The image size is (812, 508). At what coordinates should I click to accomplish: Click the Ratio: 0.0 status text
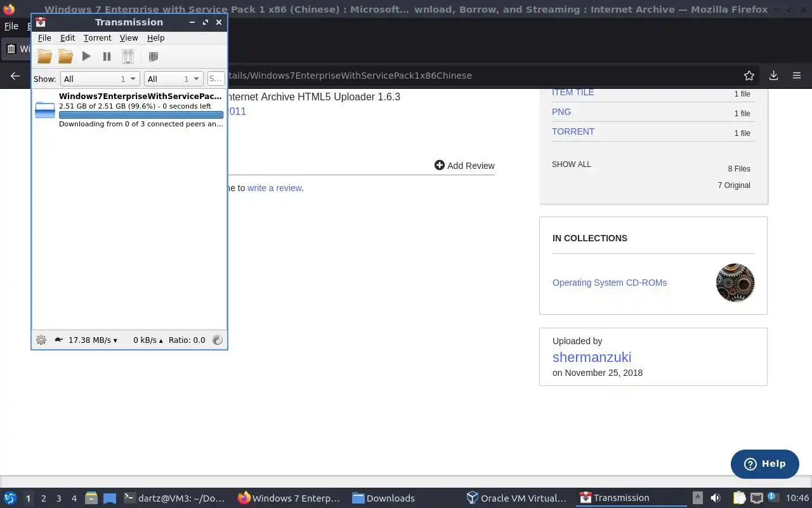point(187,340)
